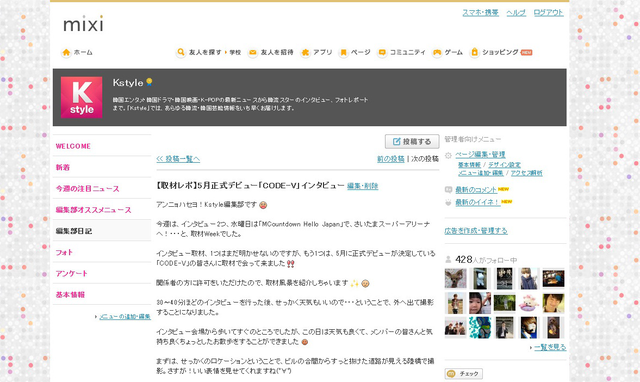Click the badge icon beside Kstyle title
The image size is (640, 382).
coord(149,82)
